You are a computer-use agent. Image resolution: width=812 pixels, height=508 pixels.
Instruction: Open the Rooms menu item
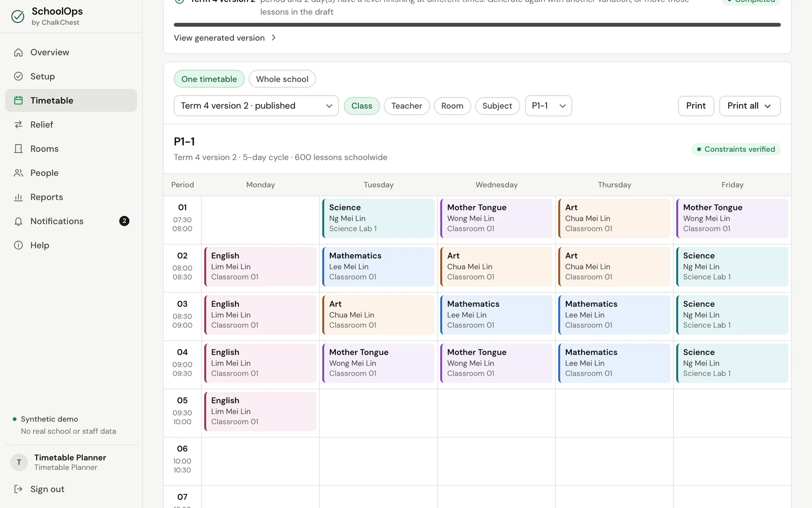71,149
